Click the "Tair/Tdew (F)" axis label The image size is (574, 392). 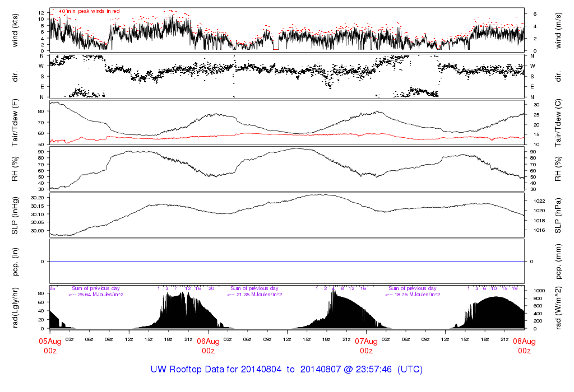coord(15,123)
